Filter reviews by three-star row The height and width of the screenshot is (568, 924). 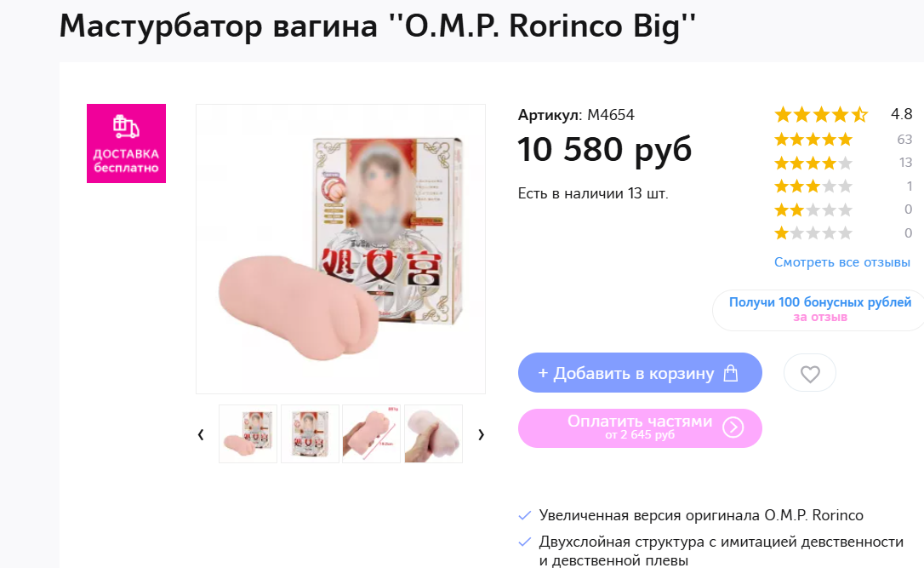pos(842,186)
